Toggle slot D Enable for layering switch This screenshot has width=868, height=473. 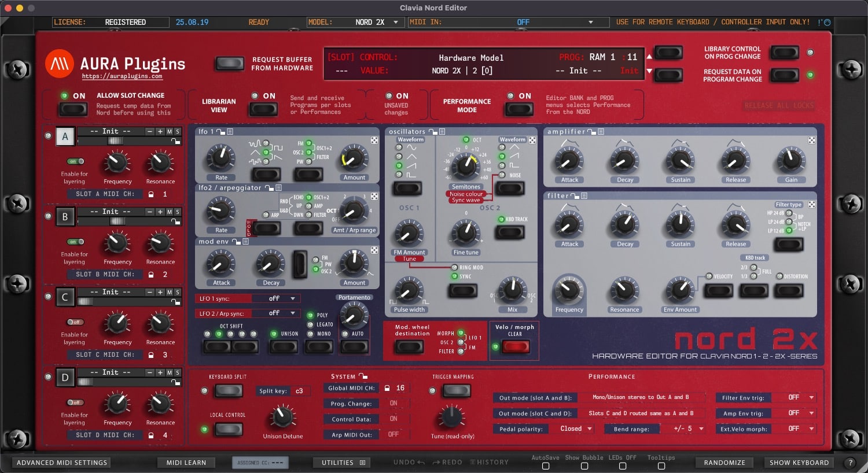75,402
